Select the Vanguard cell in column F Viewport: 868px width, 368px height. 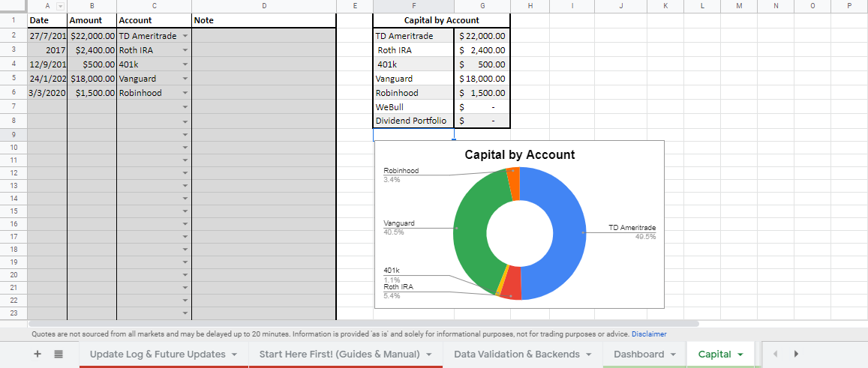coord(414,79)
